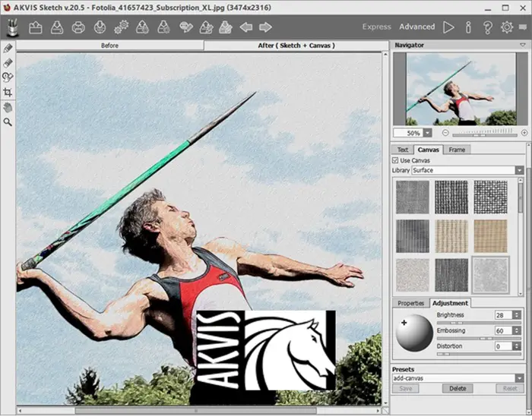Click the Brightness value field 28
Screen dimensions: 532x420
pyautogui.click(x=503, y=315)
